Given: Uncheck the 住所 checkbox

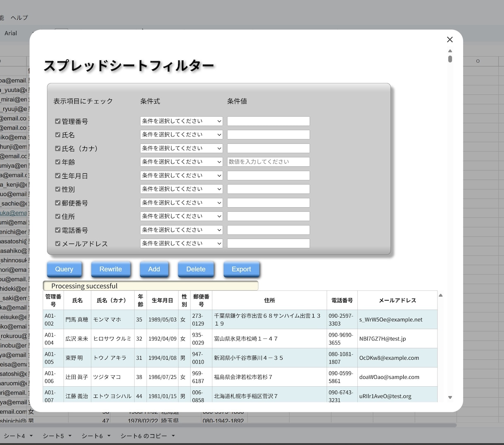Looking at the screenshot, I should point(58,216).
